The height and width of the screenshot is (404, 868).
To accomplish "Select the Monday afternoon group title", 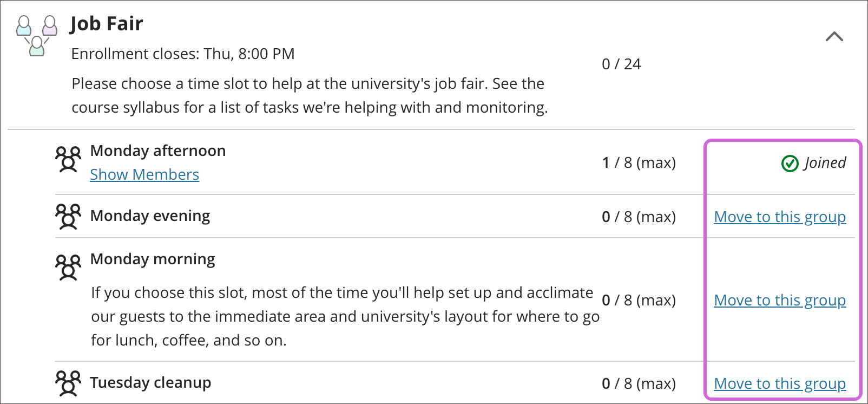I will pos(158,151).
